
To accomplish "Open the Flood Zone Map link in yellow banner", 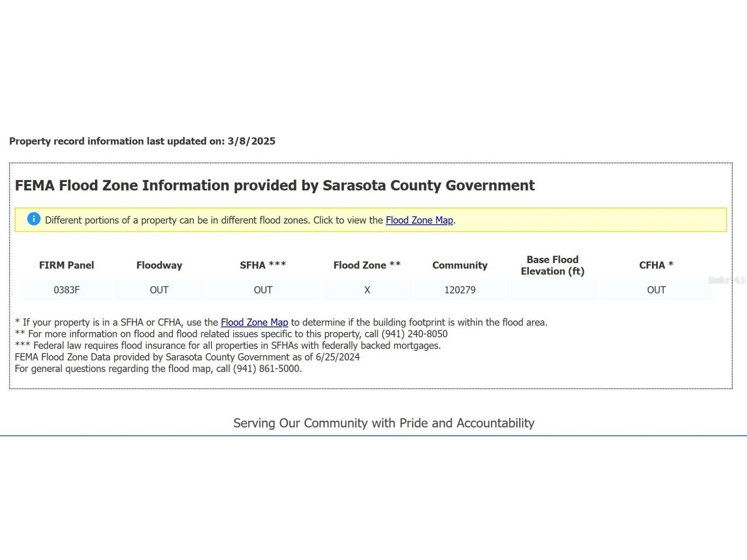I will (419, 220).
